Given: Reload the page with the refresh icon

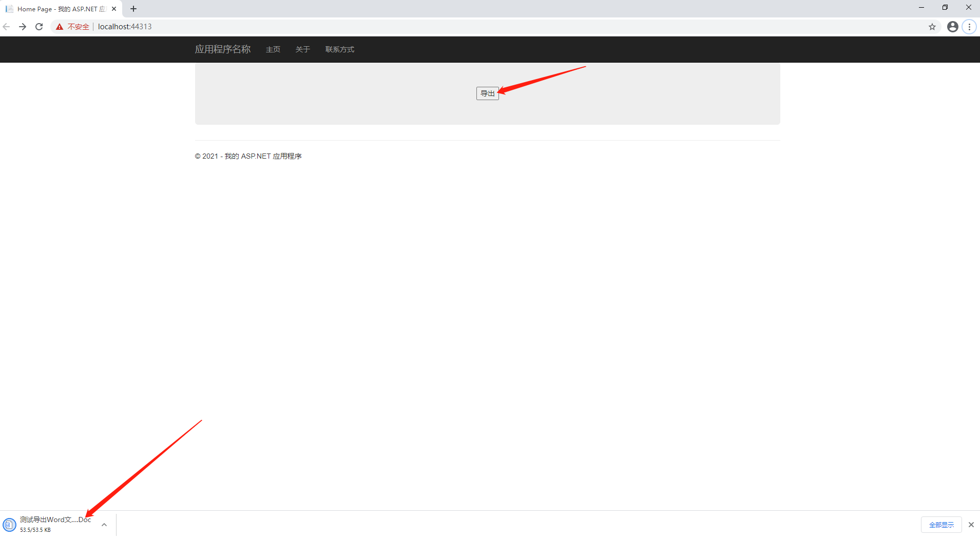Looking at the screenshot, I should pyautogui.click(x=39, y=27).
